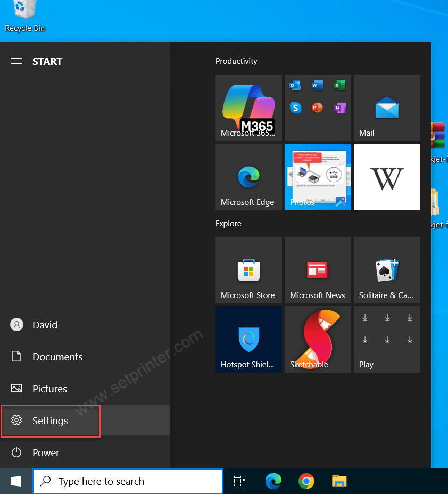The width and height of the screenshot is (448, 494).
Task: Open the David user account menu
Action: point(85,325)
